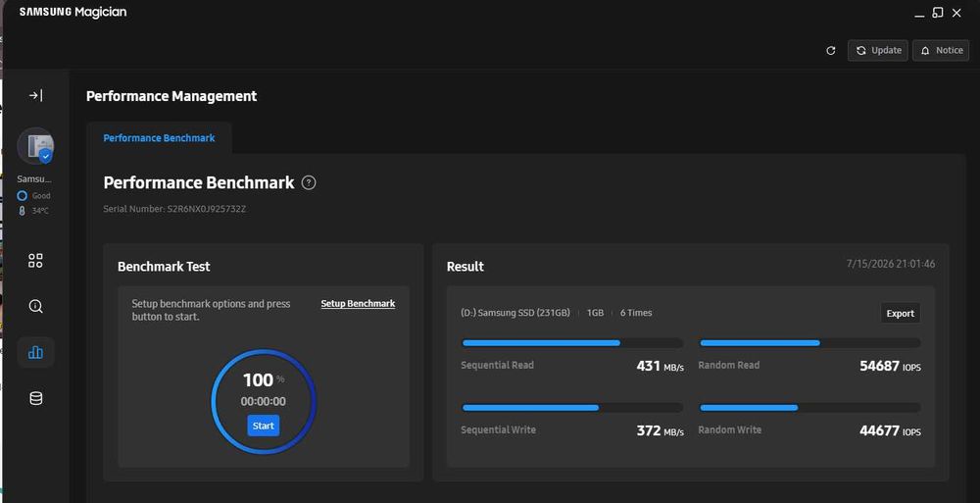Click the Random Write progress bar

tap(809, 408)
